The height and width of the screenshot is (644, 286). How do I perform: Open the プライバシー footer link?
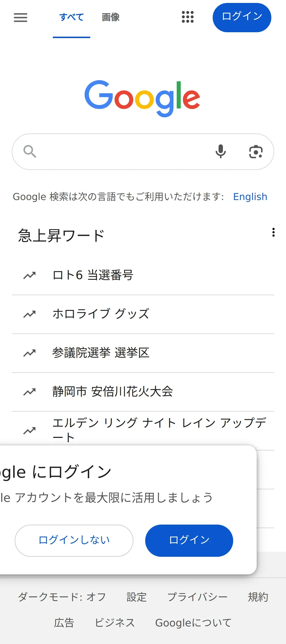198,597
